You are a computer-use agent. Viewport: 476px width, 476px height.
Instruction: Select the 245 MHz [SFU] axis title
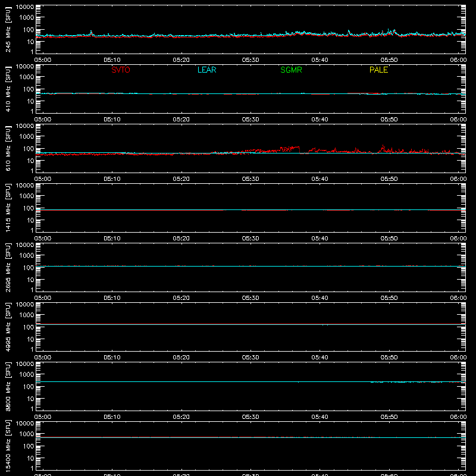coord(8,29)
